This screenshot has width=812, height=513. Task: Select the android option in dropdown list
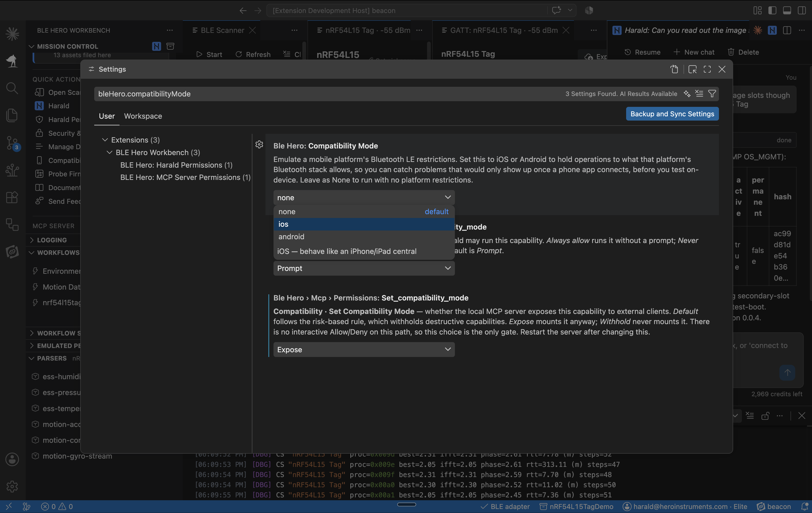click(364, 237)
